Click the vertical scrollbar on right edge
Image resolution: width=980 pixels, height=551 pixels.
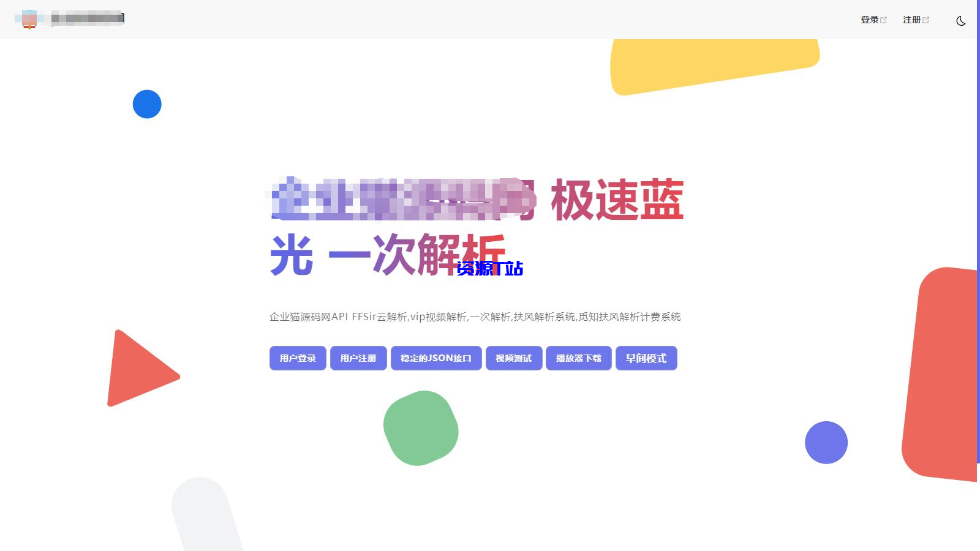pyautogui.click(x=978, y=245)
